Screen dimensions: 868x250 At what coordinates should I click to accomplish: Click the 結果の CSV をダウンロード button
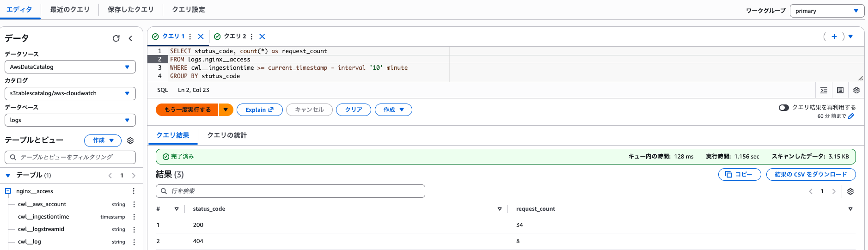coord(811,175)
